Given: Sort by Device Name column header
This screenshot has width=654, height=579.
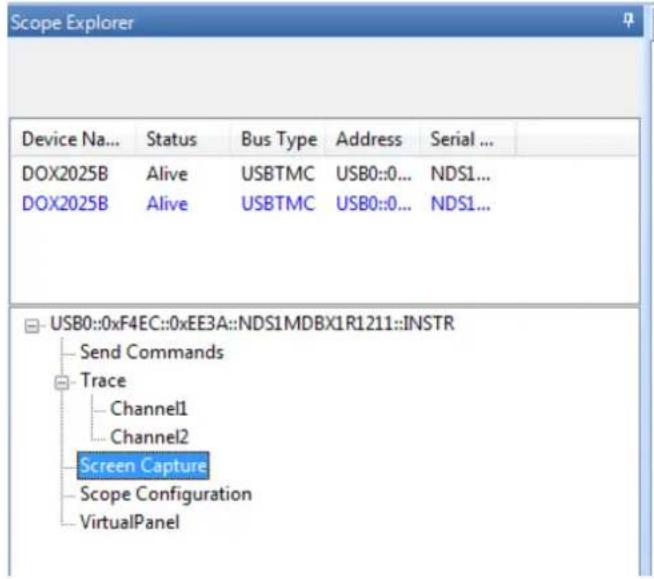Looking at the screenshot, I should point(71,139).
